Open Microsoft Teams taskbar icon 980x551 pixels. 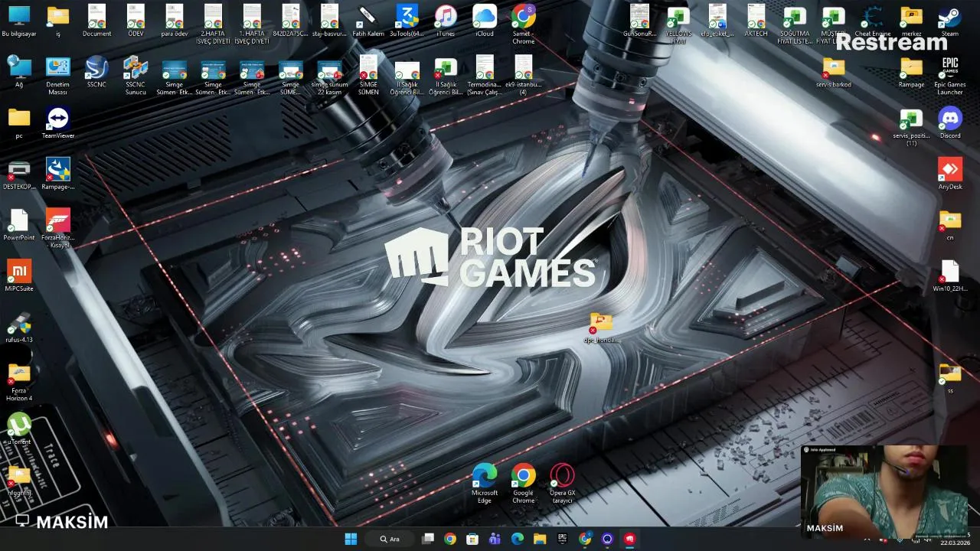495,539
